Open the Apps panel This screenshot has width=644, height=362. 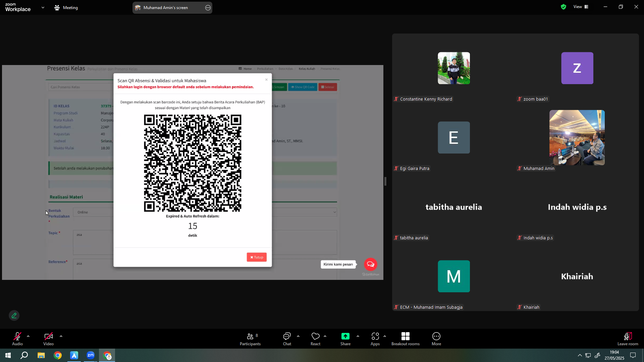pos(375,339)
